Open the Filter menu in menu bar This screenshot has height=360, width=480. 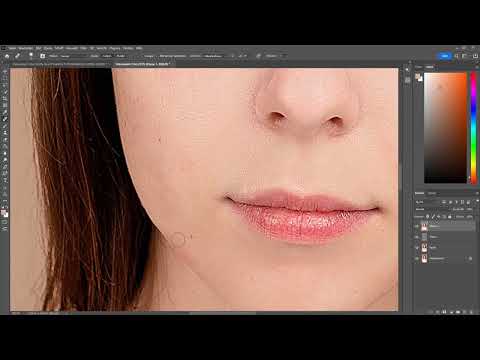[x=83, y=48]
